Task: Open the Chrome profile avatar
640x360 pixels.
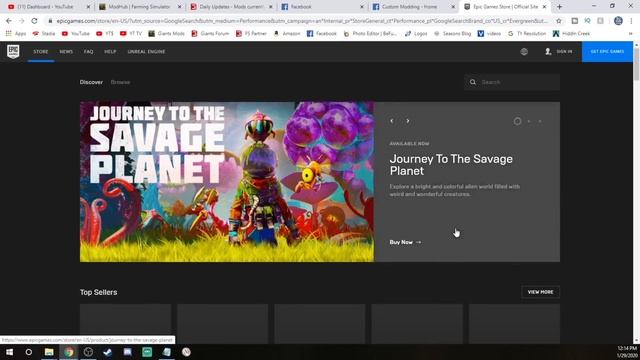Action: click(618, 21)
